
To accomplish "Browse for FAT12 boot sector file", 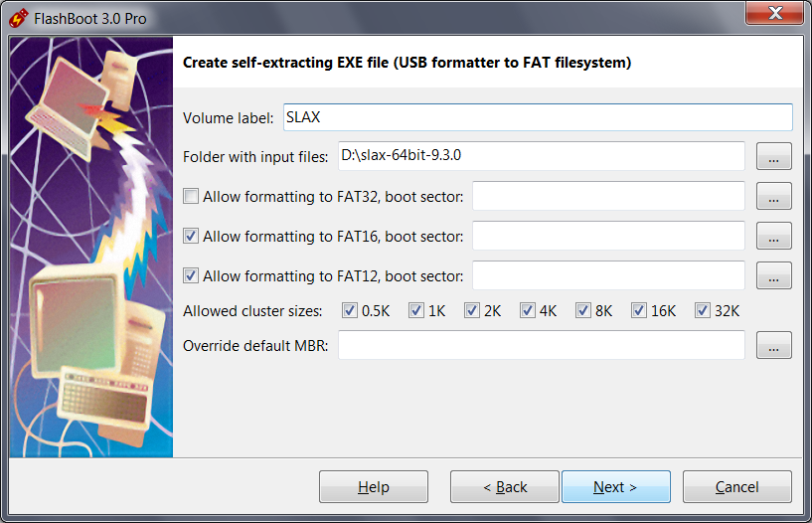I will (773, 275).
